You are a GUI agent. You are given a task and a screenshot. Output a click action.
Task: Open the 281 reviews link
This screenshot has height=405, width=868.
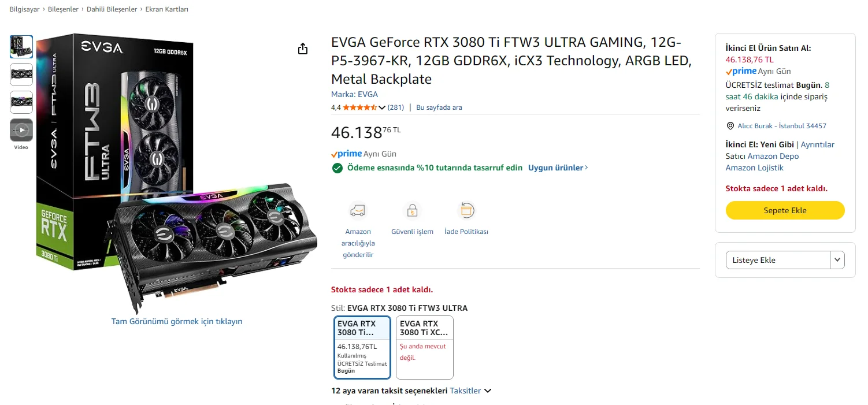pyautogui.click(x=396, y=107)
